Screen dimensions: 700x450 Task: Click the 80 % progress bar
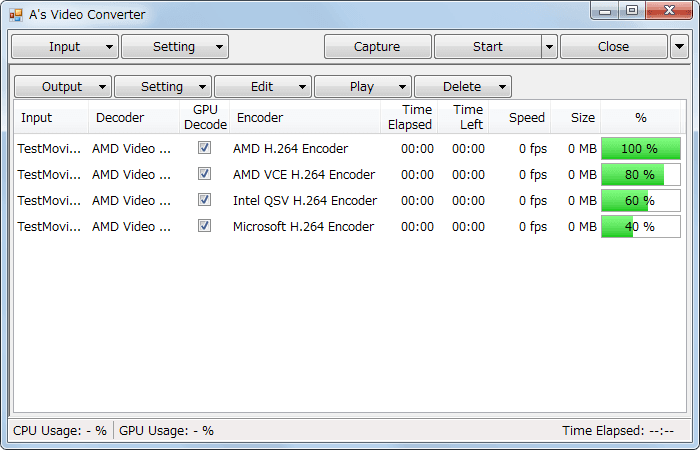pos(641,175)
